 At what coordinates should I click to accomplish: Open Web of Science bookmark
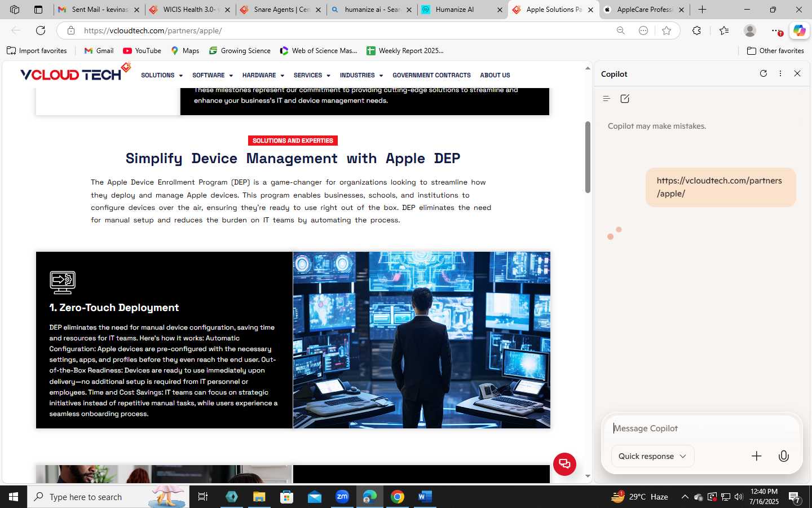click(319, 51)
